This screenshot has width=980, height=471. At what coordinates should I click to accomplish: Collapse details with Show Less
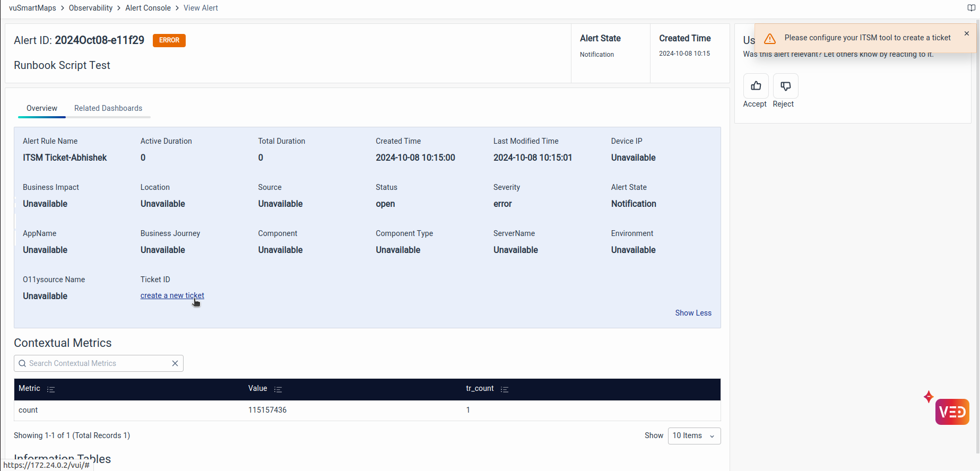693,313
